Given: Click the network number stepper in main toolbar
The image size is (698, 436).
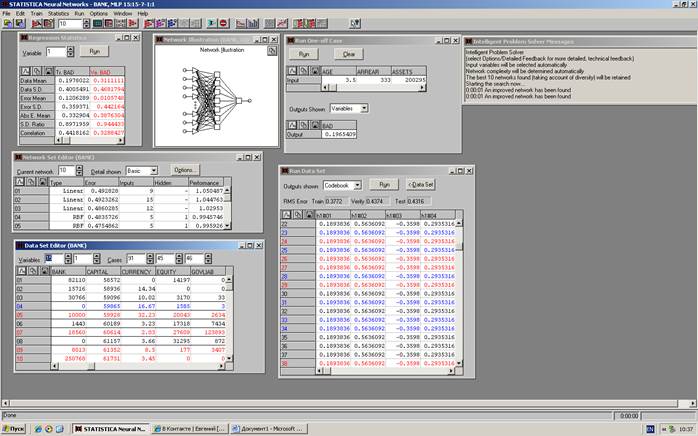Looking at the screenshot, I should pyautogui.click(x=86, y=23).
